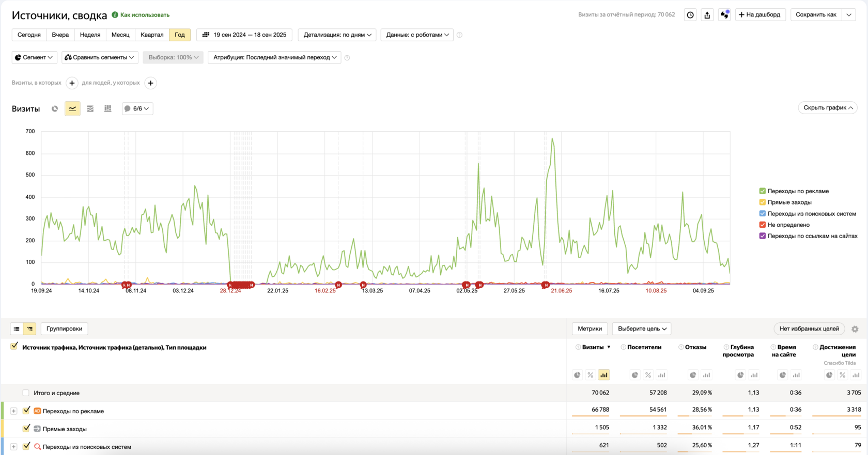Switch chart to pie view icon
The width and height of the screenshot is (868, 455).
(55, 108)
